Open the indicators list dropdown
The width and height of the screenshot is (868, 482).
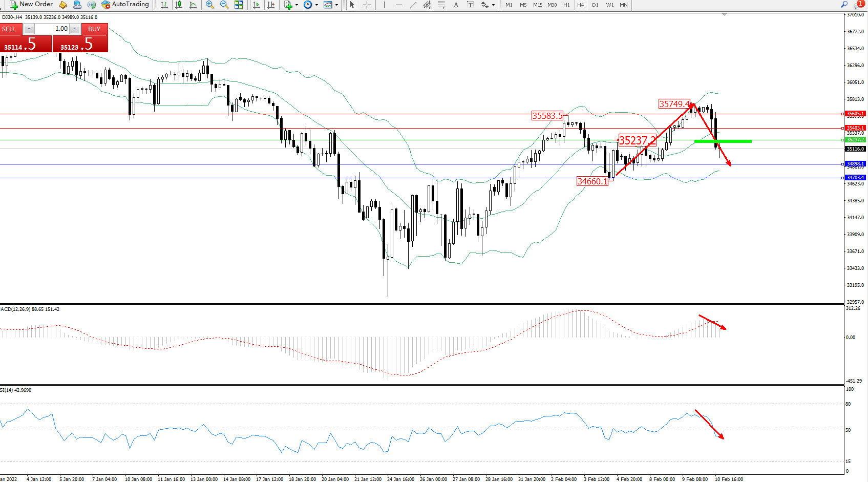pyautogui.click(x=297, y=5)
